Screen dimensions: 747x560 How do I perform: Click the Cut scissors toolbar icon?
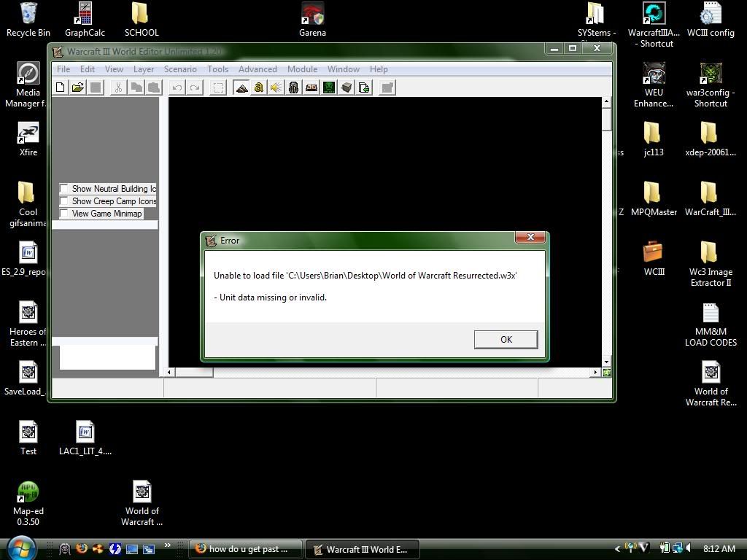coord(118,87)
